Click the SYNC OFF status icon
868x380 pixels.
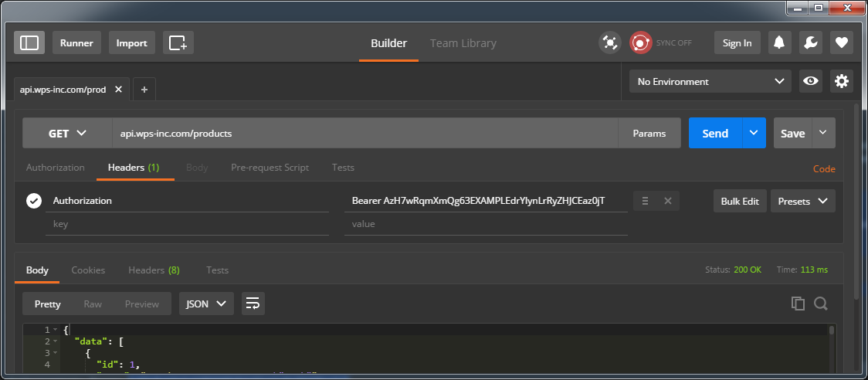(640, 42)
